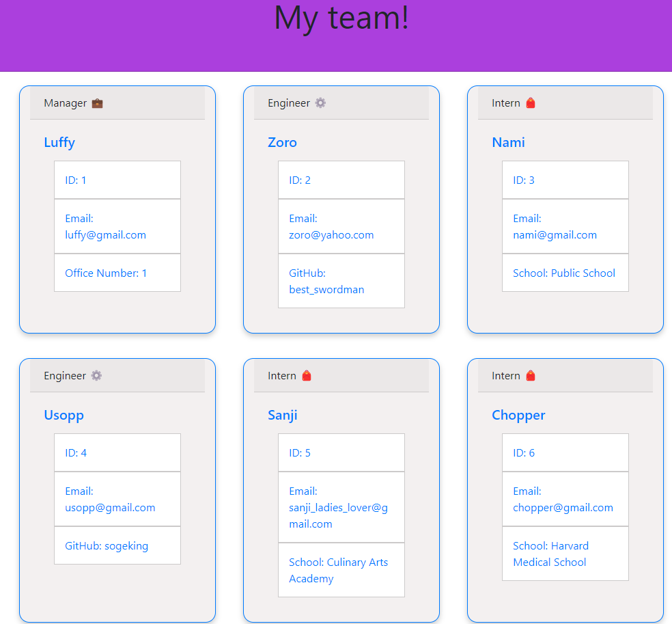Click the Usopp name heading
Screen dimensions: 672x624
click(64, 415)
